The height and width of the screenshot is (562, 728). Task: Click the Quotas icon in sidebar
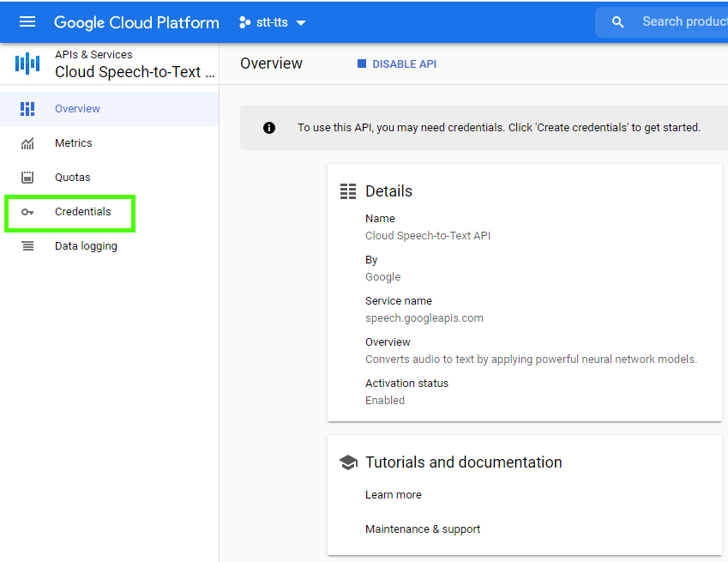click(x=27, y=178)
